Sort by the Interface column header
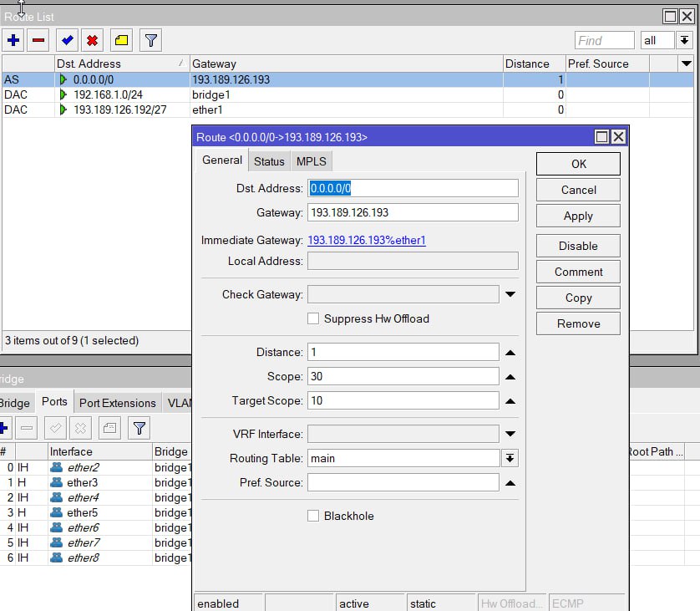700x611 pixels. (100, 451)
